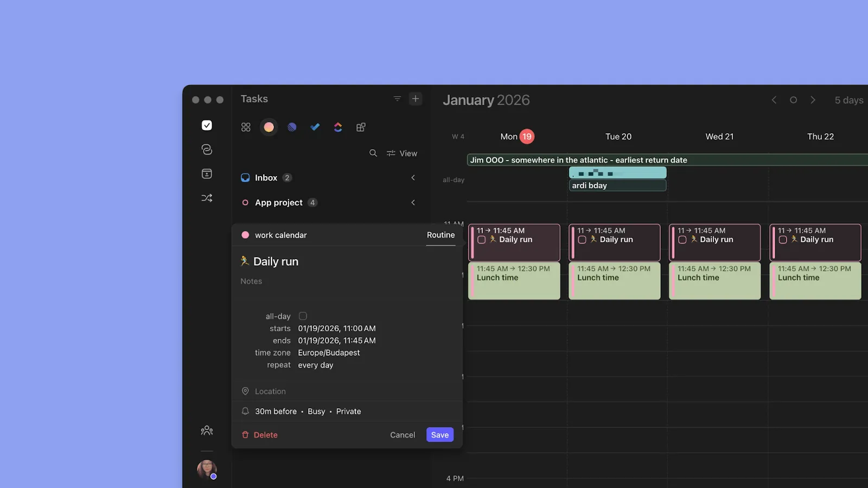
Task: Open the 5 days view selector
Action: click(849, 100)
